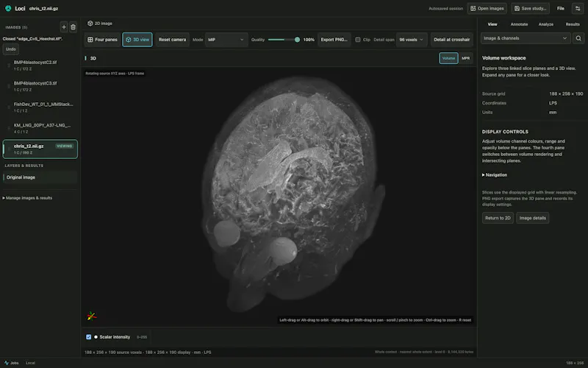
Task: Click the Local label in status bar
Action: point(30,363)
